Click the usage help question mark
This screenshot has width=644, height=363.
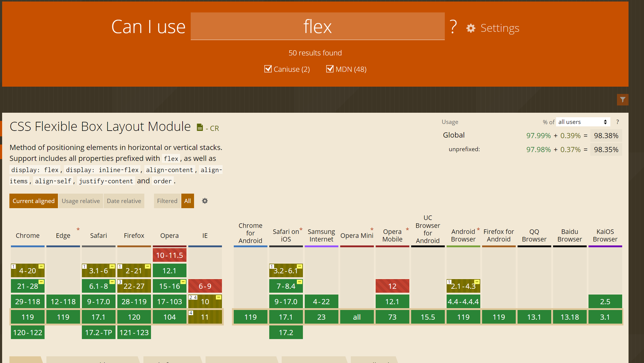[x=617, y=122]
